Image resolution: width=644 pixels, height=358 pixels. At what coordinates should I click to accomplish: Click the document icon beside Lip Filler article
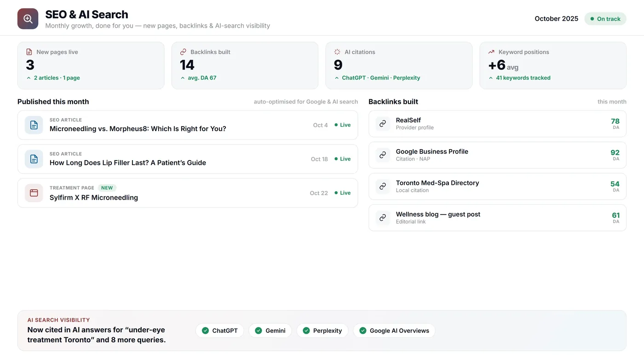coord(34,159)
